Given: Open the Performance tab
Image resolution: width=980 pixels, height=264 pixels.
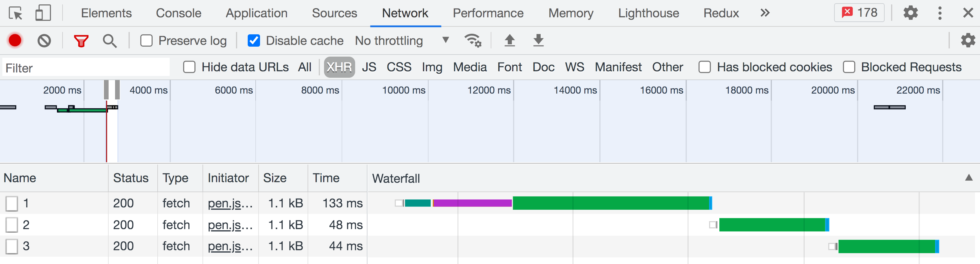Looking at the screenshot, I should pos(488,13).
